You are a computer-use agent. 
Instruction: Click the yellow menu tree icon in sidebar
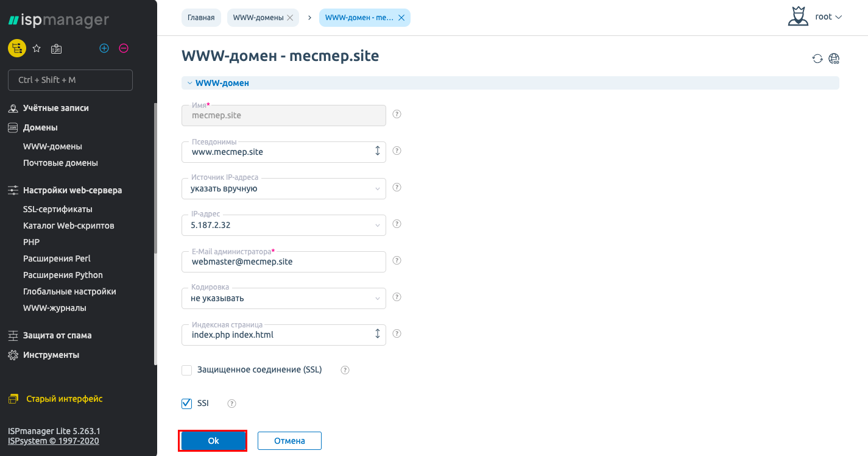pos(16,48)
